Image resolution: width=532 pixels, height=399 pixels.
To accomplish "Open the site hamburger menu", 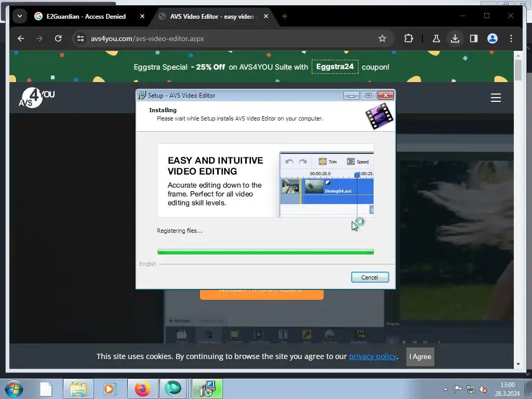I will (x=496, y=98).
